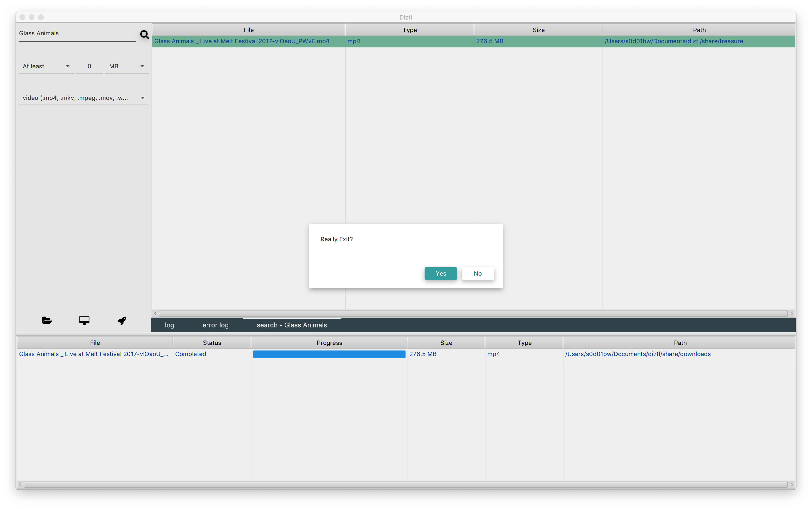Sort results by File column header
The width and height of the screenshot is (812, 509).
249,30
